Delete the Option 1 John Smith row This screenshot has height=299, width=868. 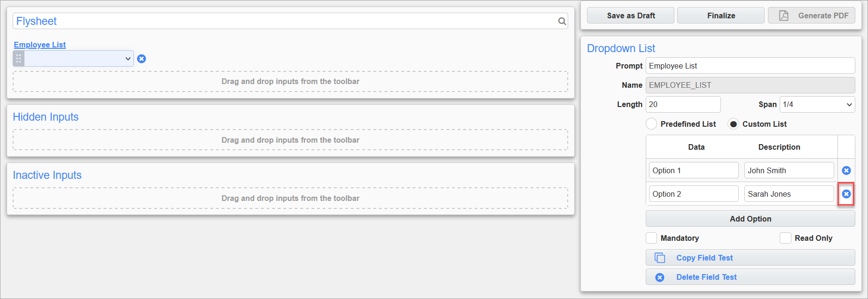pyautogui.click(x=846, y=170)
